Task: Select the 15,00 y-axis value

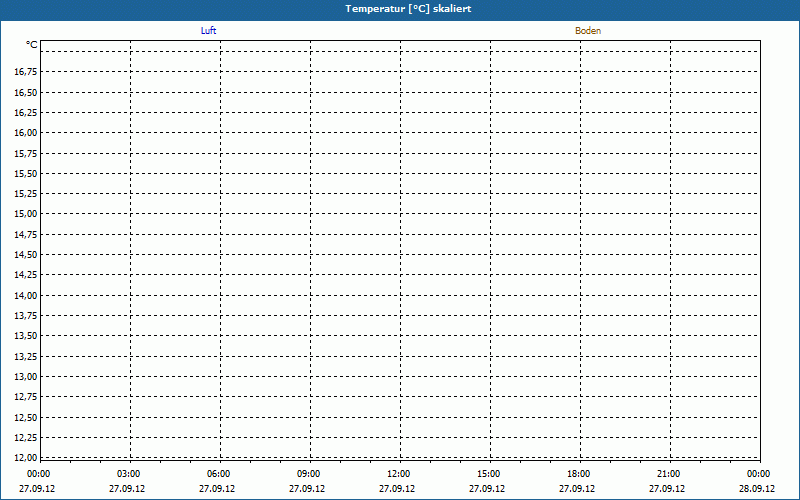Action: point(26,214)
